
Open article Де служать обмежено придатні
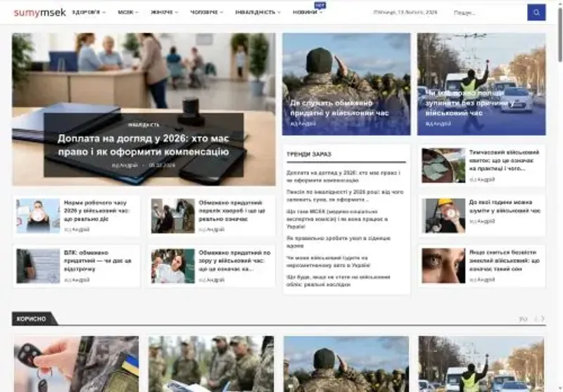pyautogui.click(x=339, y=108)
